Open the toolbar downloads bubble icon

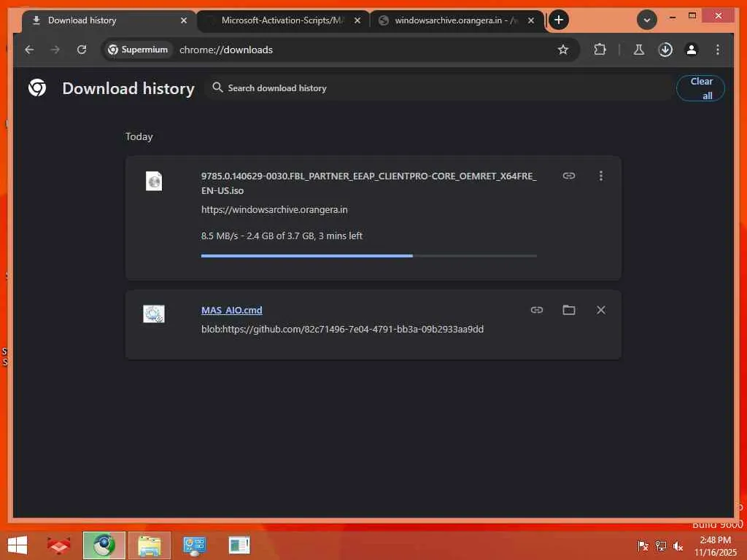[x=665, y=50]
